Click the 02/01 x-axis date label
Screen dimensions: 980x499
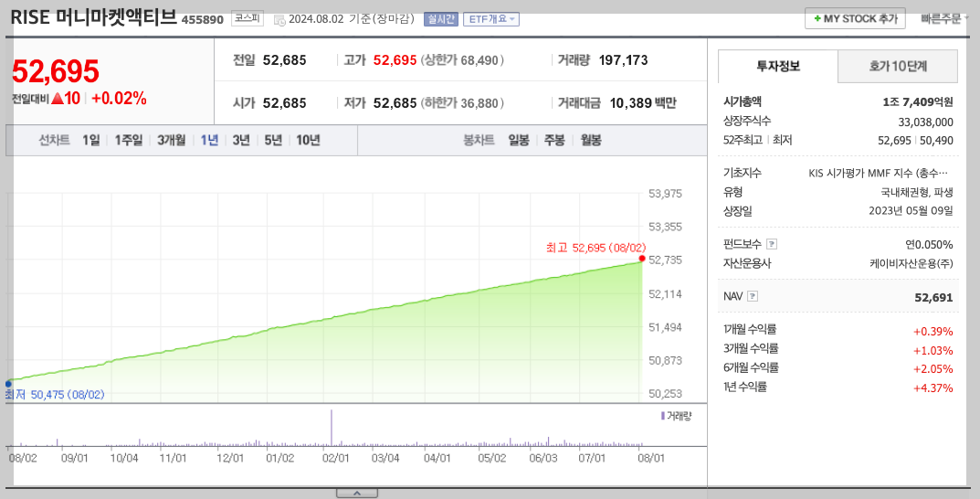coord(335,458)
